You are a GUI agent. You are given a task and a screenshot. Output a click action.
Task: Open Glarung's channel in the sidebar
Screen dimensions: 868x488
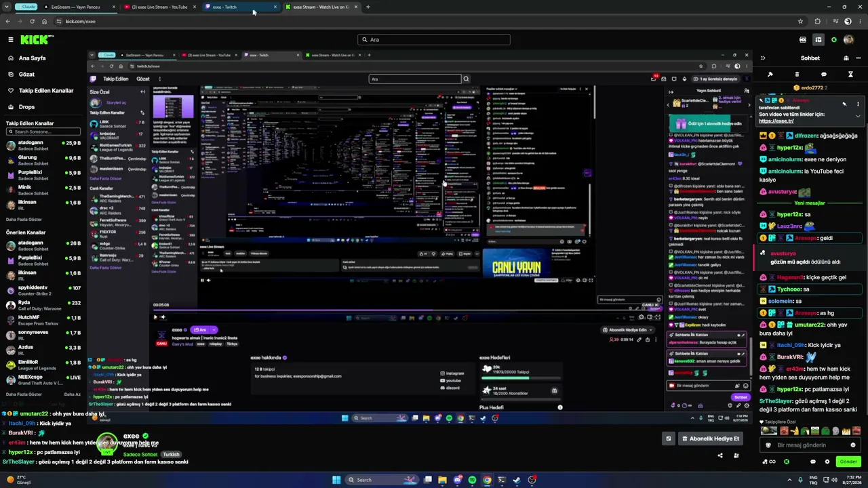pos(43,160)
